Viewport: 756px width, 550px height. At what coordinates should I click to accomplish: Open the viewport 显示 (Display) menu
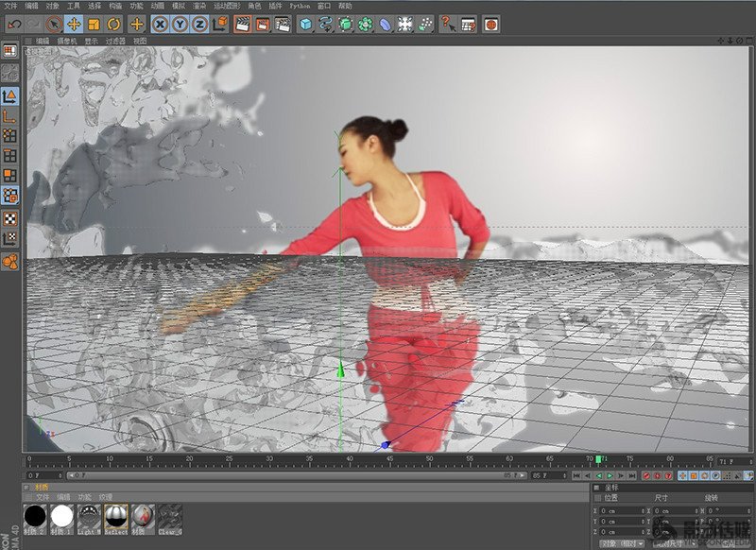coord(91,42)
